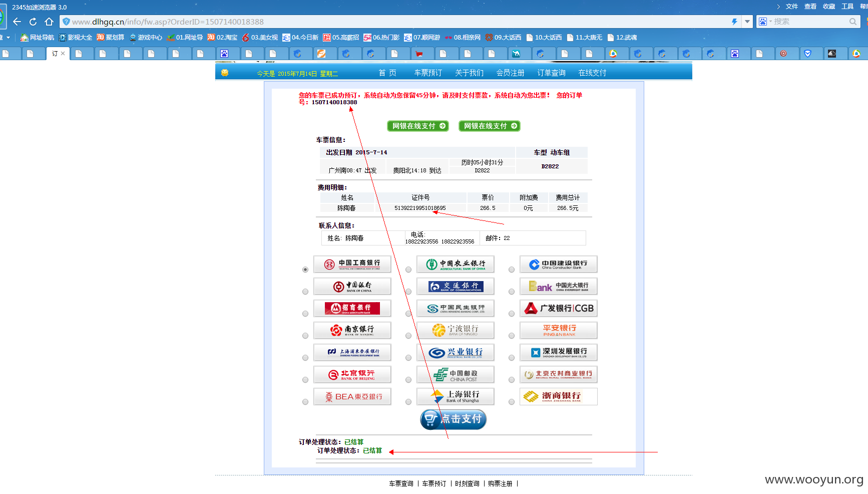Reload the page with the refresh icon
Screen dimensions: 868x494
33,22
